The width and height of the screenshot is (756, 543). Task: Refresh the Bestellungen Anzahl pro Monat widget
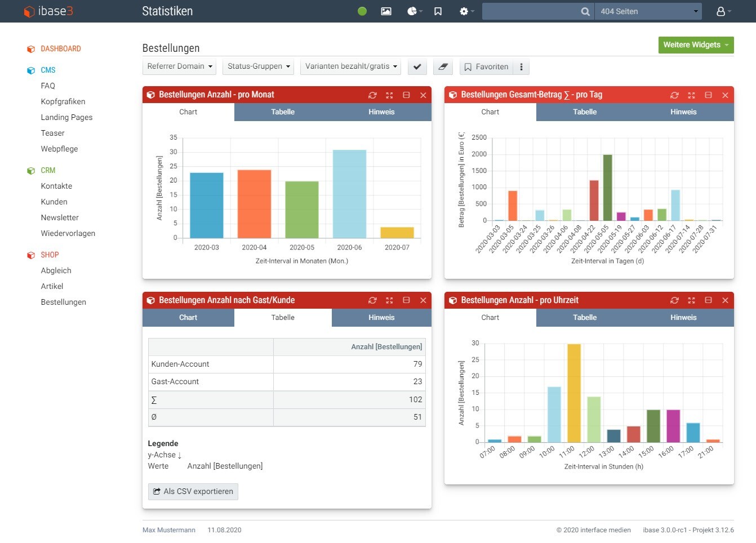click(372, 95)
